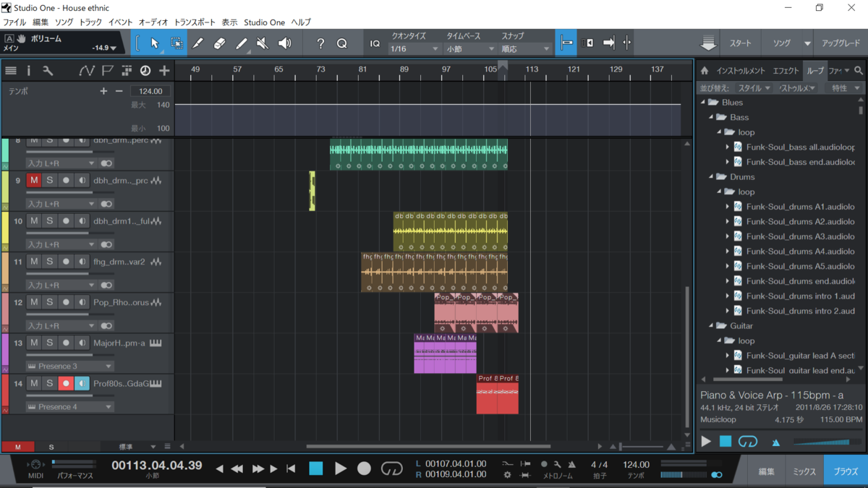
Task: Solo track 10 dbh_drm1 ful
Action: pos(50,221)
